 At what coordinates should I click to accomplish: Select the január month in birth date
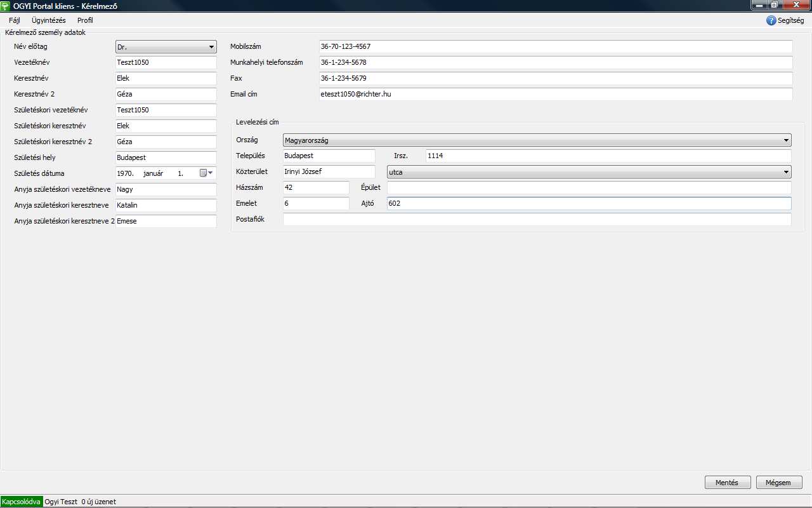(x=153, y=173)
